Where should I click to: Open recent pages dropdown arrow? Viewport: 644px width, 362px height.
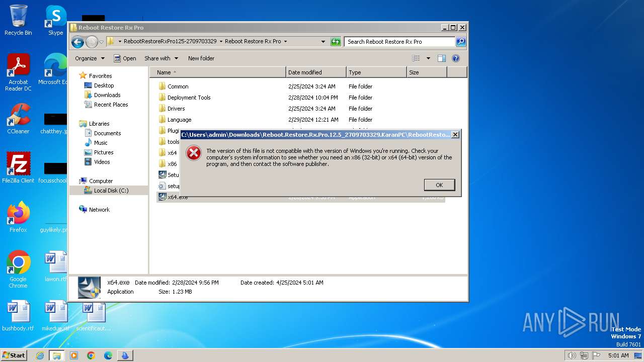(101, 42)
